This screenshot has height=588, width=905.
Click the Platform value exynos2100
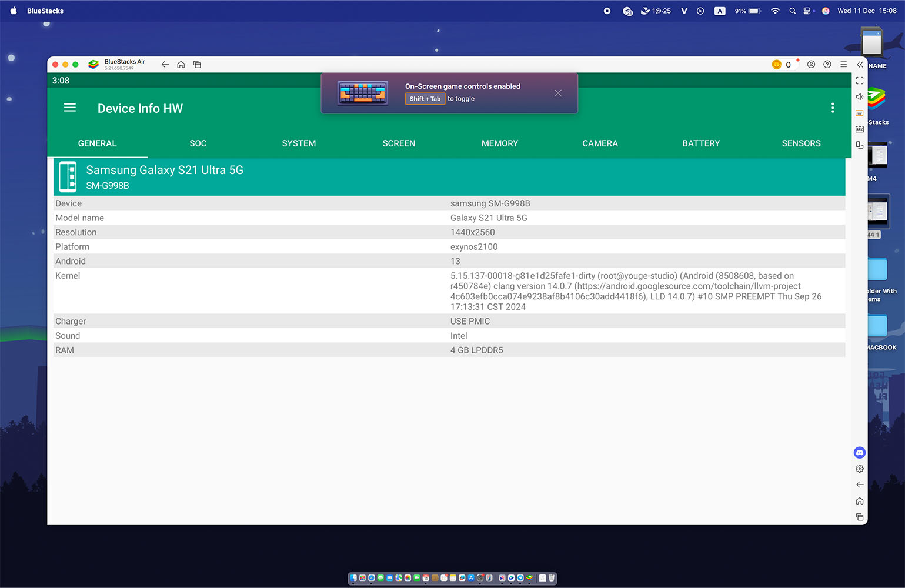click(474, 247)
